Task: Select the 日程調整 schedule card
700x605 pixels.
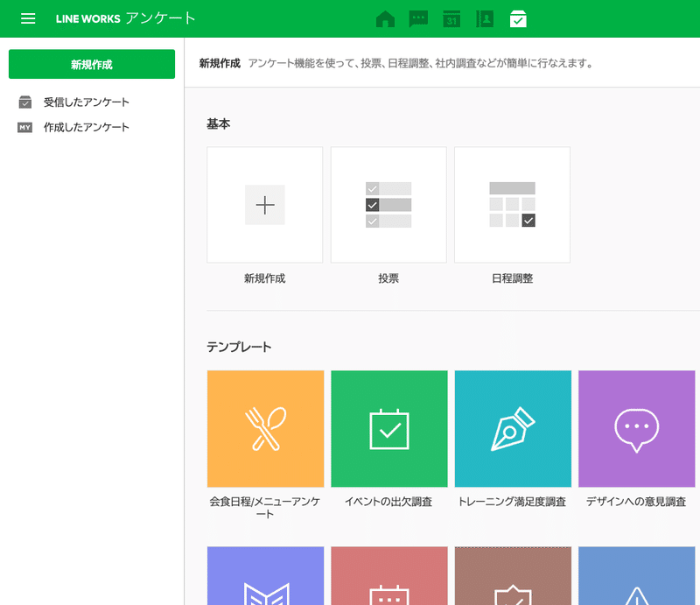Action: click(x=512, y=205)
